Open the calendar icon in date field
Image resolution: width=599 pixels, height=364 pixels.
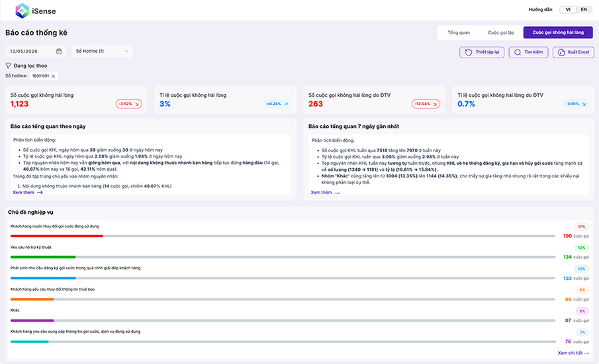click(x=59, y=51)
